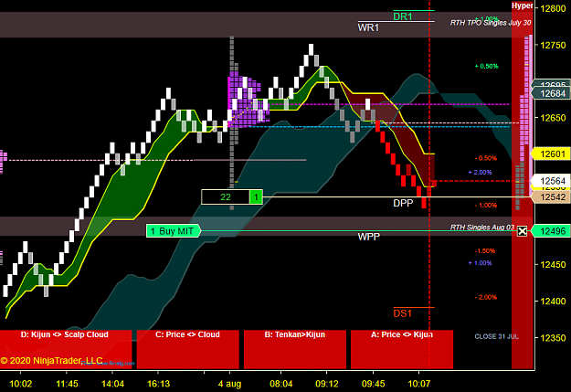The width and height of the screenshot is (571, 392).
Task: Click the CLOSE 31 JUL label
Action: [x=497, y=336]
